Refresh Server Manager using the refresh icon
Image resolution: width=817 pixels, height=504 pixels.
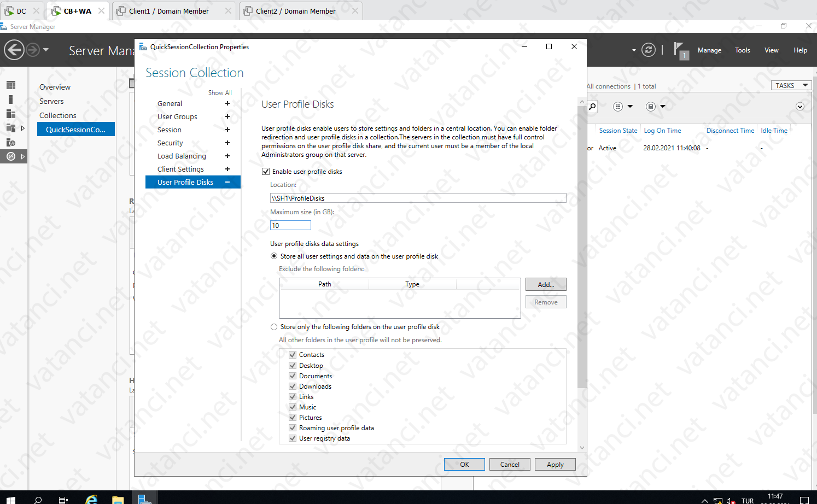click(649, 50)
